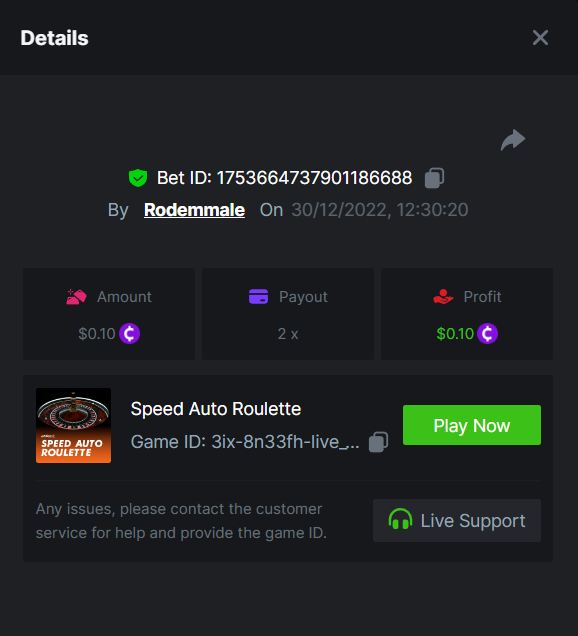
Task: Copy the Bet ID using copy icon
Action: (434, 178)
